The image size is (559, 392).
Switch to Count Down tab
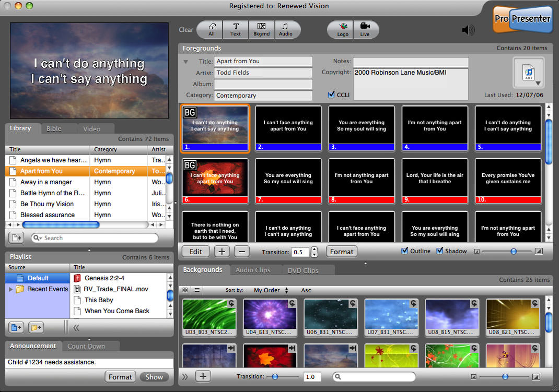click(86, 346)
